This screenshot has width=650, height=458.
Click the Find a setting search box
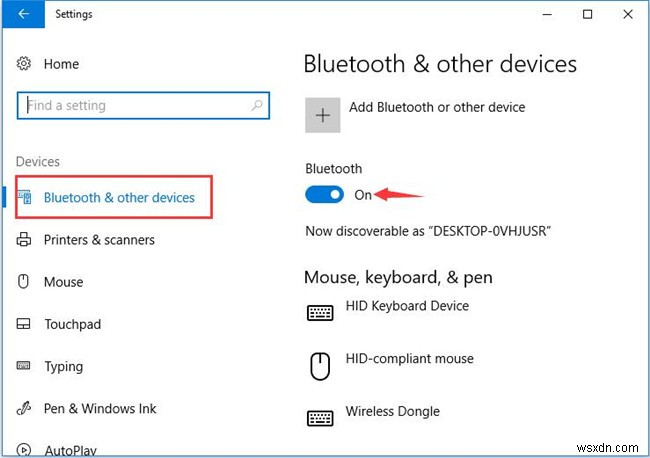click(x=135, y=106)
